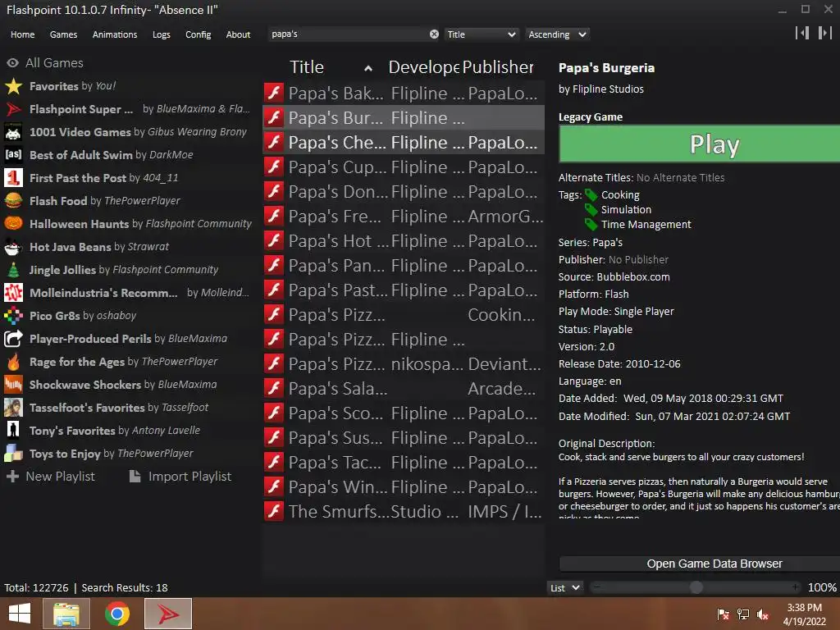Open the Windows Start menu
Screen dimensions: 840x630
coord(20,614)
